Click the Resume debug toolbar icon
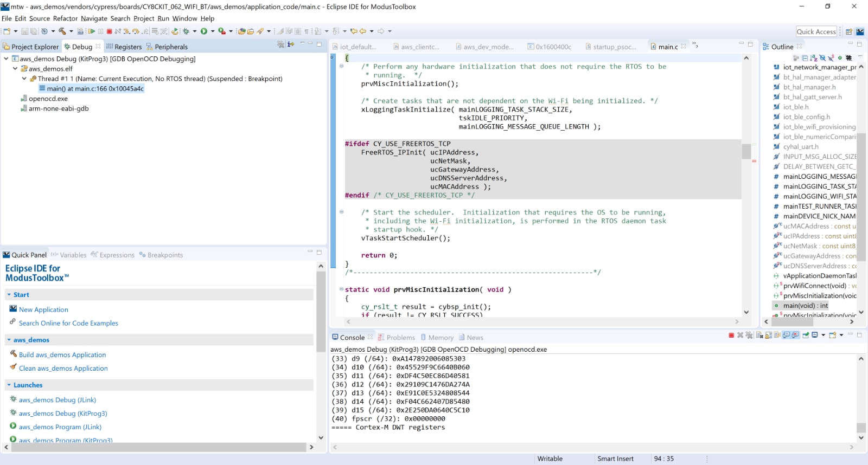Viewport: 868px width, 465px height. pyautogui.click(x=92, y=31)
